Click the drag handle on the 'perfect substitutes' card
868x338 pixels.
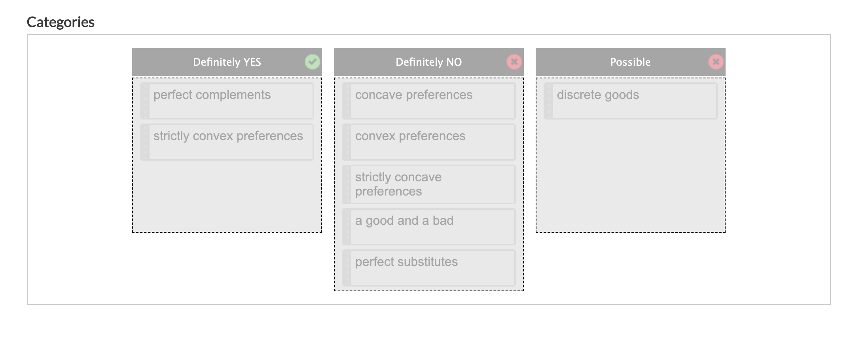click(347, 268)
